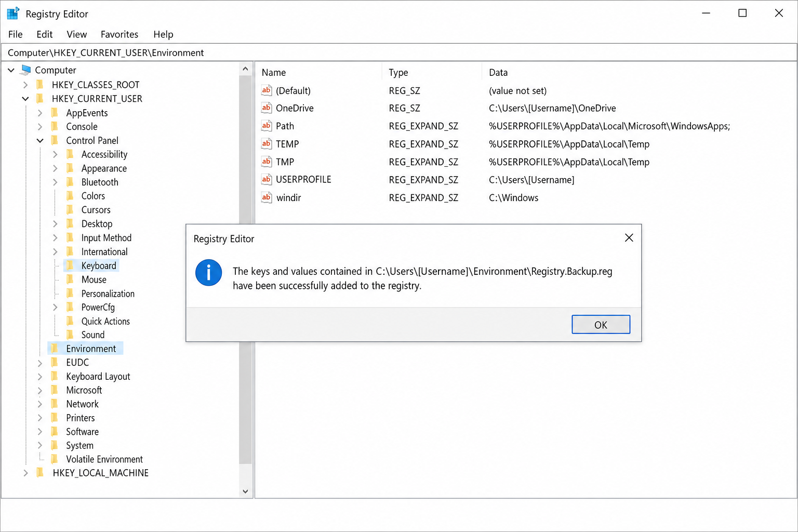
Task: Click the tree pane scroll-up arrow
Action: (245, 69)
